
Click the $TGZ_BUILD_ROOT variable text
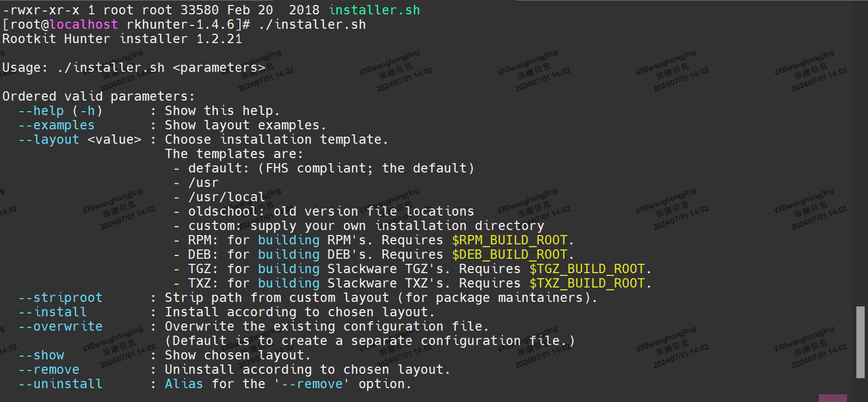point(587,269)
